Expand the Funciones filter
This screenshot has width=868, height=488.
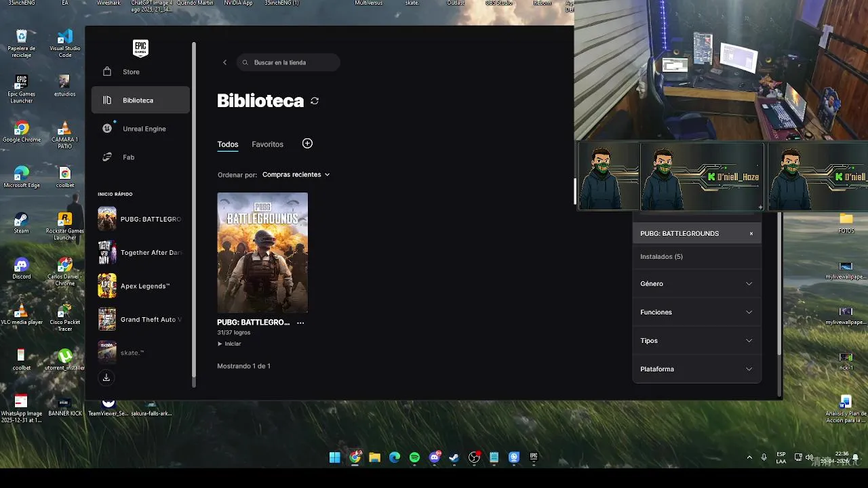697,312
